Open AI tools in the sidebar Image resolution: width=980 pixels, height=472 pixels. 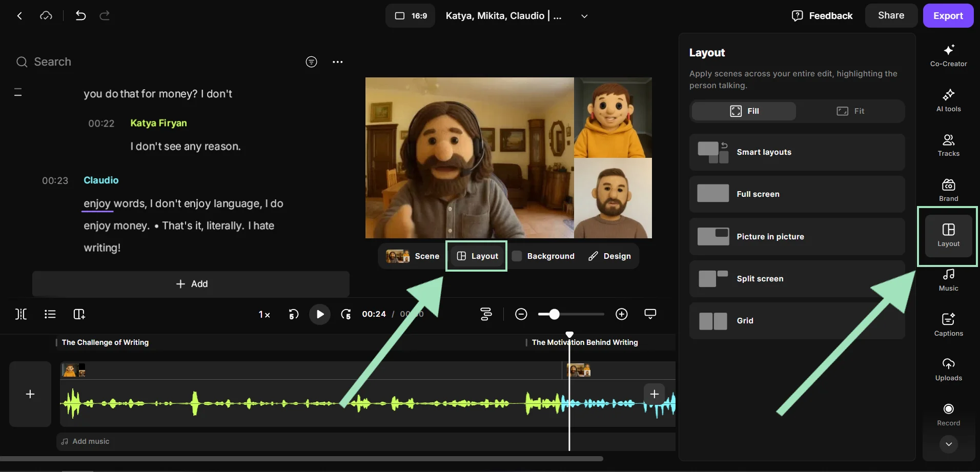pos(948,100)
